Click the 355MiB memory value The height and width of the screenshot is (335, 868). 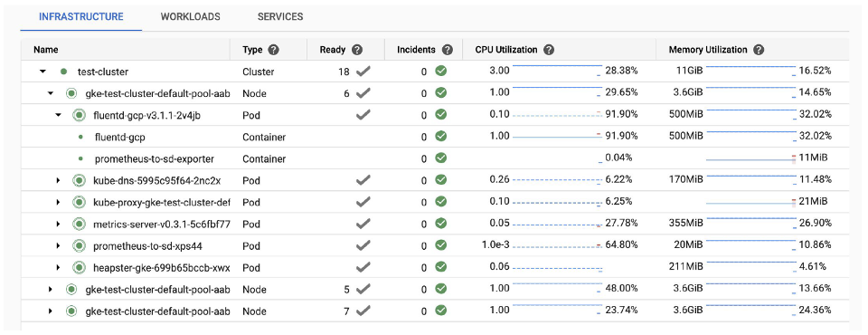[686, 223]
